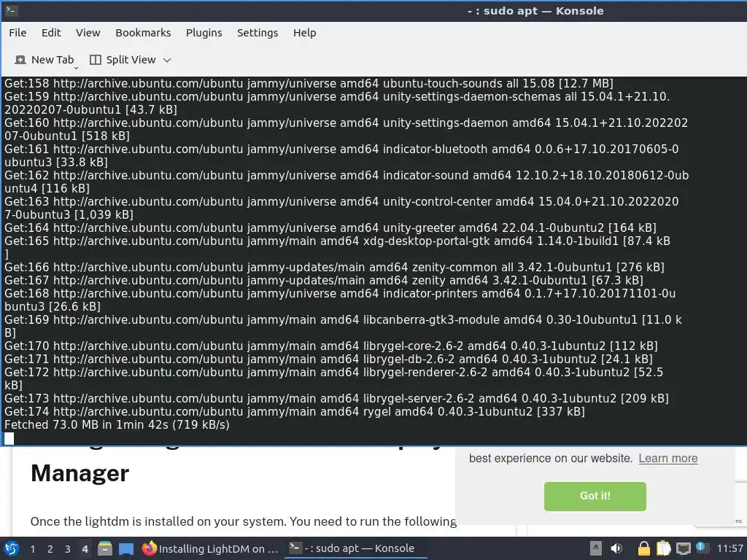This screenshot has width=747, height=560.
Task: Open the Help menu
Action: (304, 33)
